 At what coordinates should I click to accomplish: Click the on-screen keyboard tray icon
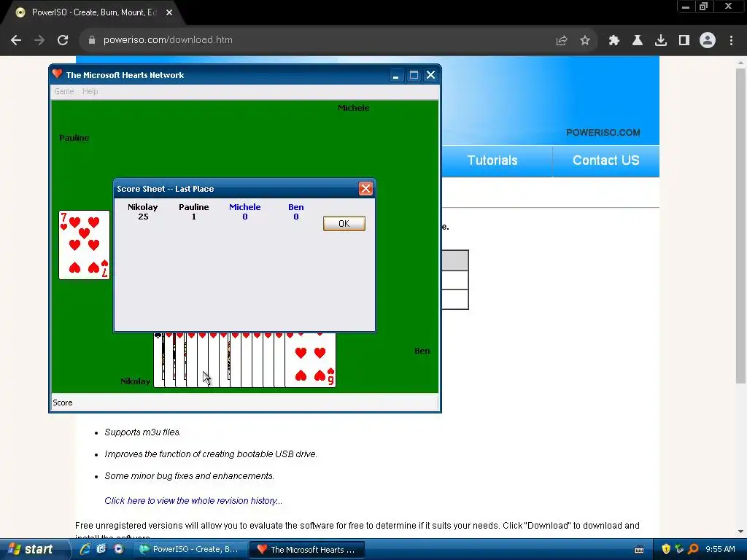pyautogui.click(x=639, y=550)
